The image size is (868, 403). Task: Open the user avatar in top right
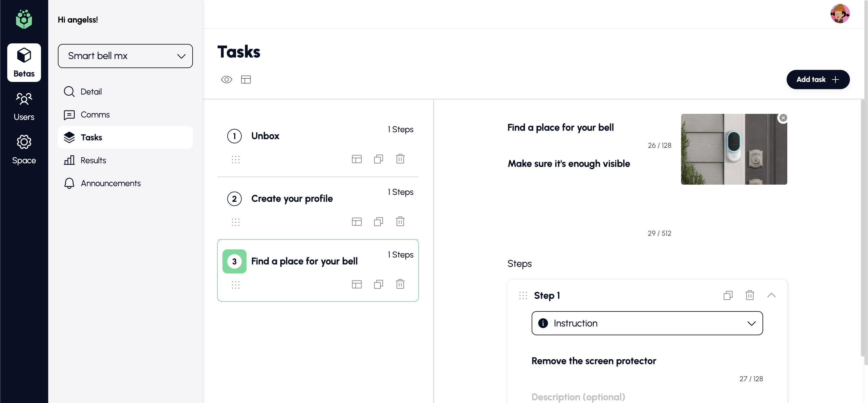[840, 14]
